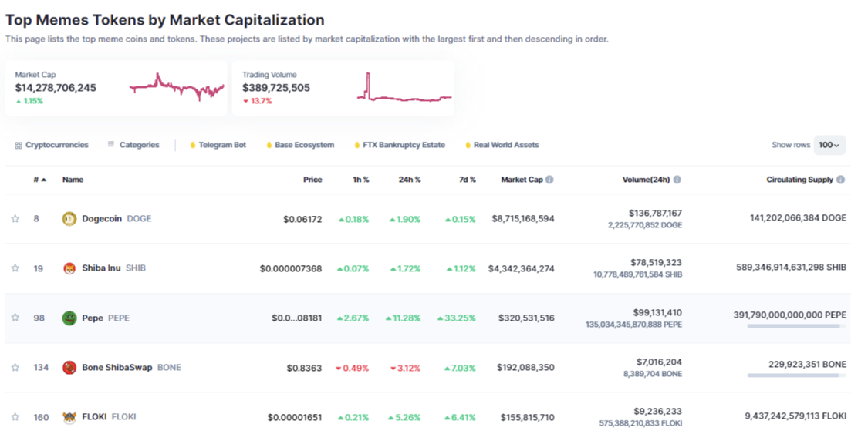868x441 pixels.
Task: Open the Pepe name link
Action: click(x=93, y=318)
